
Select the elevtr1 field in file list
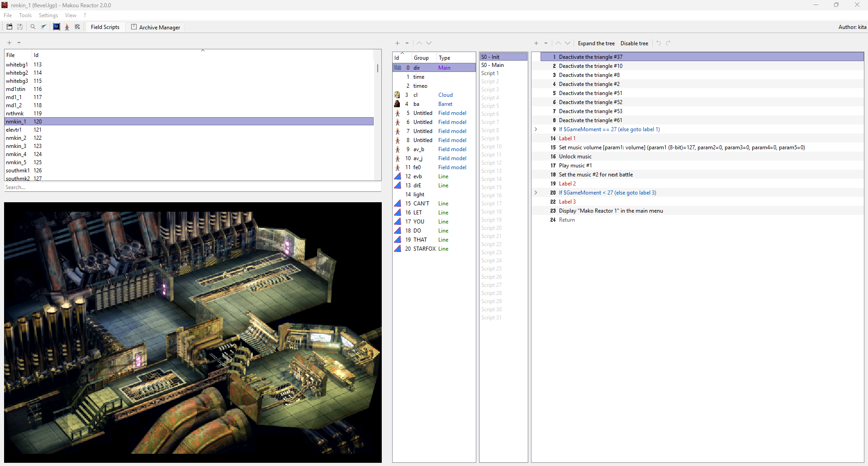pyautogui.click(x=14, y=130)
